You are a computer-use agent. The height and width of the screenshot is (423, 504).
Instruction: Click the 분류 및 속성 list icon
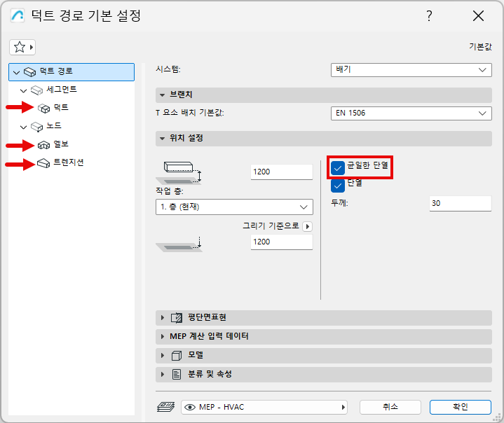coord(177,374)
